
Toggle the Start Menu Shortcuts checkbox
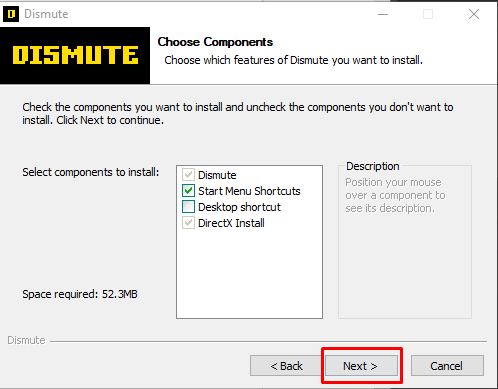point(188,191)
